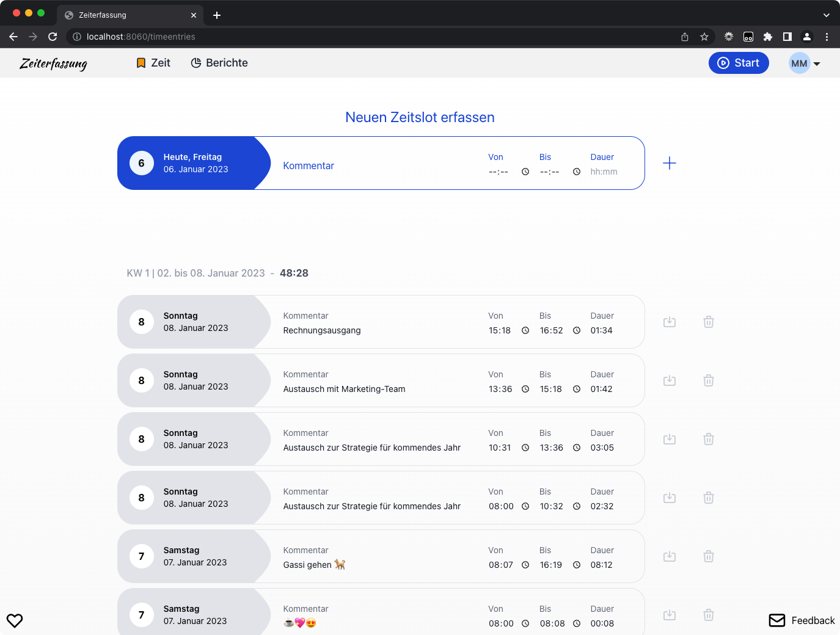
Task: Expand the Chrome tab search chevron
Action: click(x=827, y=15)
